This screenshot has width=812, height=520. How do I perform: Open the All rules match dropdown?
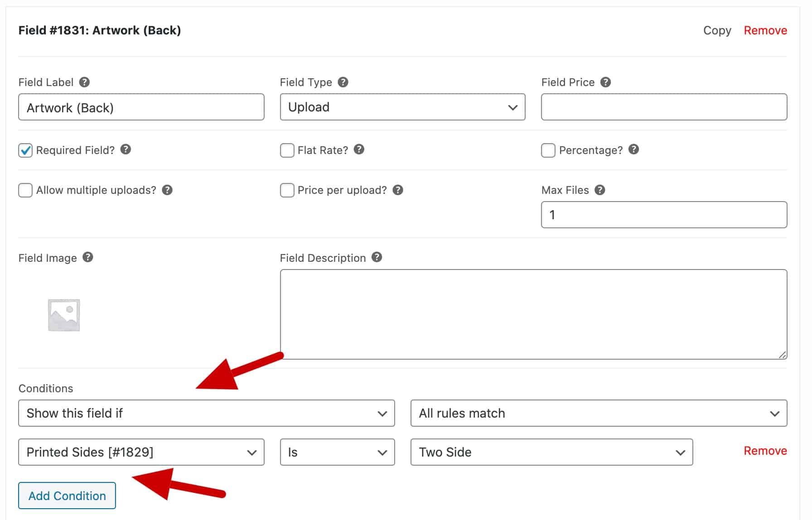coord(599,413)
